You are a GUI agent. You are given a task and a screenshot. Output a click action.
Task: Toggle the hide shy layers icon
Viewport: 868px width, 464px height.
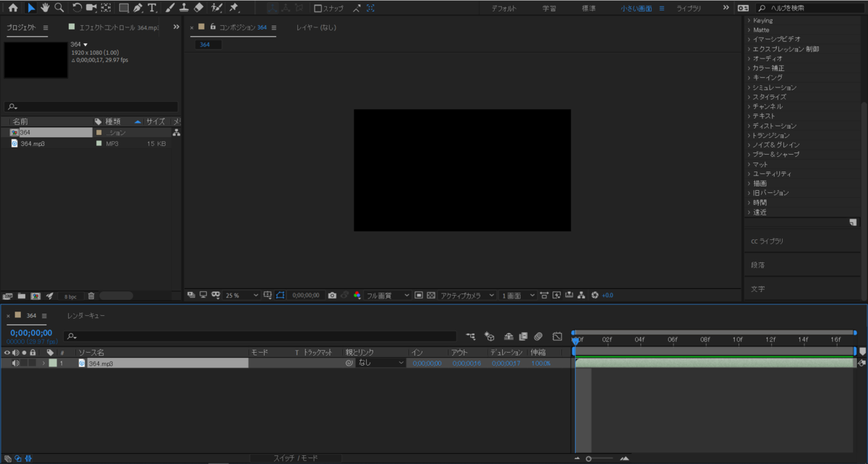click(x=509, y=336)
